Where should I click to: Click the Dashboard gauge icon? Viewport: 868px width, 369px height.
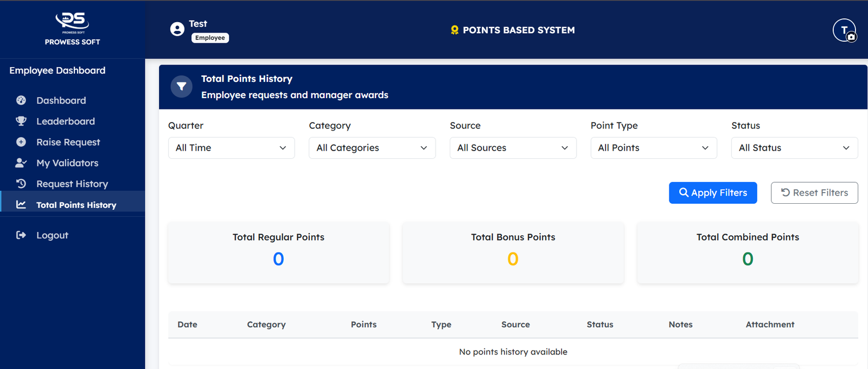pyautogui.click(x=21, y=100)
